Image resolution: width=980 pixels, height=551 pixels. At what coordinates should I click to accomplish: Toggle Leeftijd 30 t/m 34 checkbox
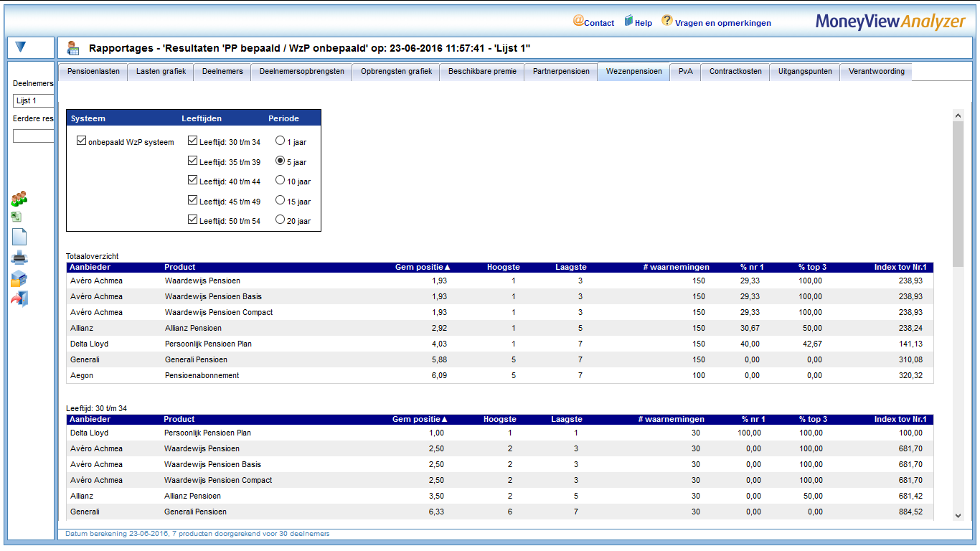coord(192,141)
